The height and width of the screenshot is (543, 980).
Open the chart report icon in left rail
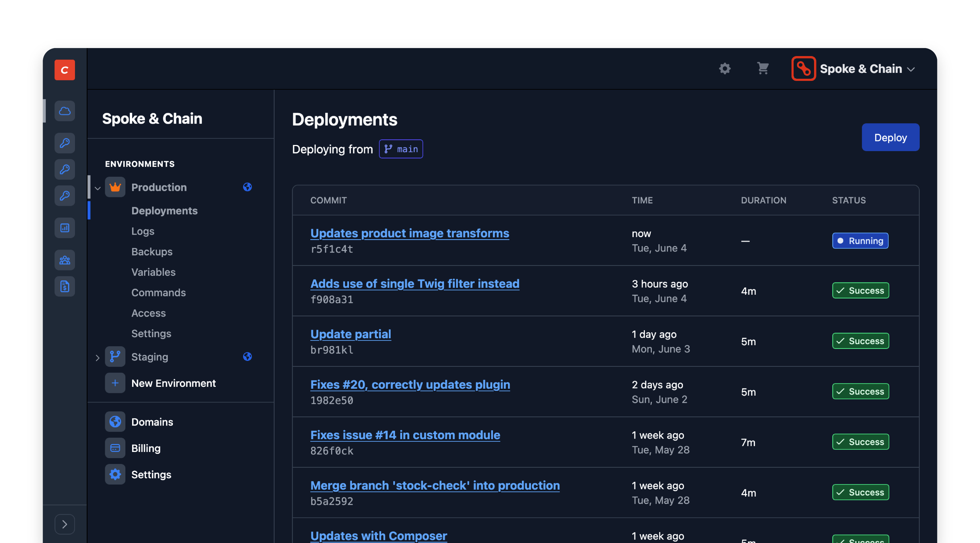pos(65,228)
